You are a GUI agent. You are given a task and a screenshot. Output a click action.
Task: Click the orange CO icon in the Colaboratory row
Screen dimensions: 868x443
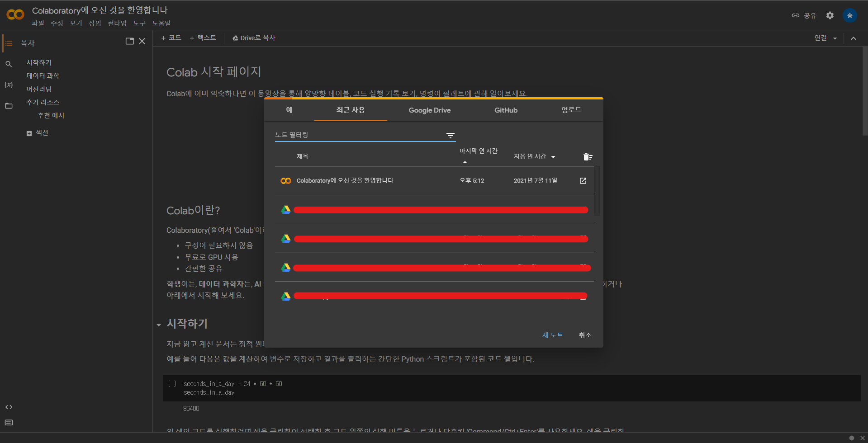pos(286,181)
